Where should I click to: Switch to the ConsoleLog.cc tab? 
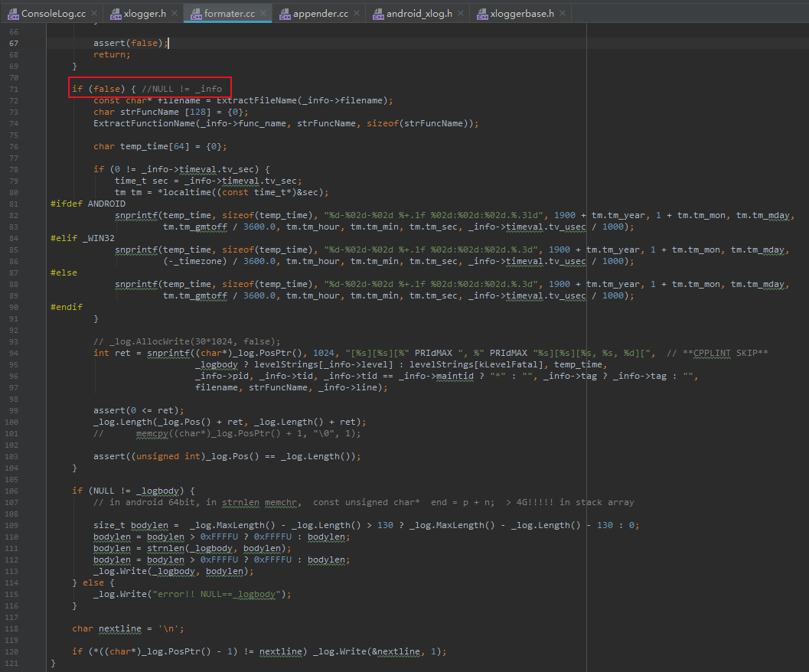click(51, 13)
